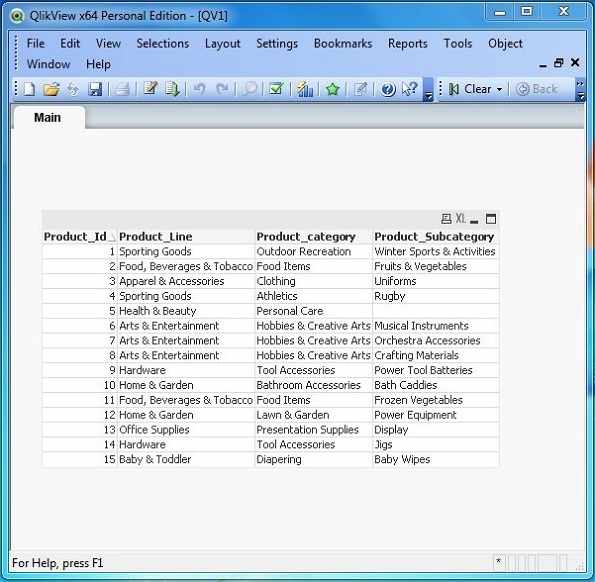Add a bookmark with green star icon
This screenshot has width=595, height=582.
pyautogui.click(x=332, y=89)
